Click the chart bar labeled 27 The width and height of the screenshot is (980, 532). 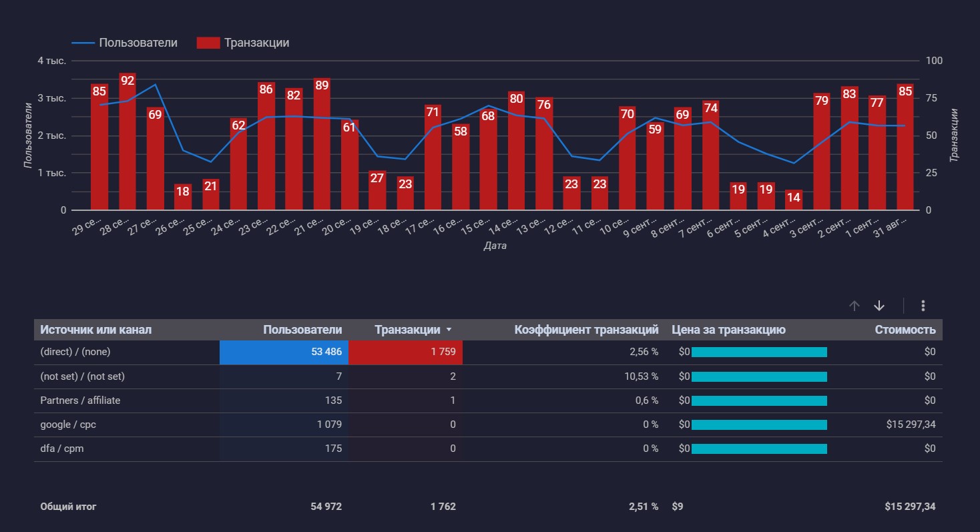point(377,190)
